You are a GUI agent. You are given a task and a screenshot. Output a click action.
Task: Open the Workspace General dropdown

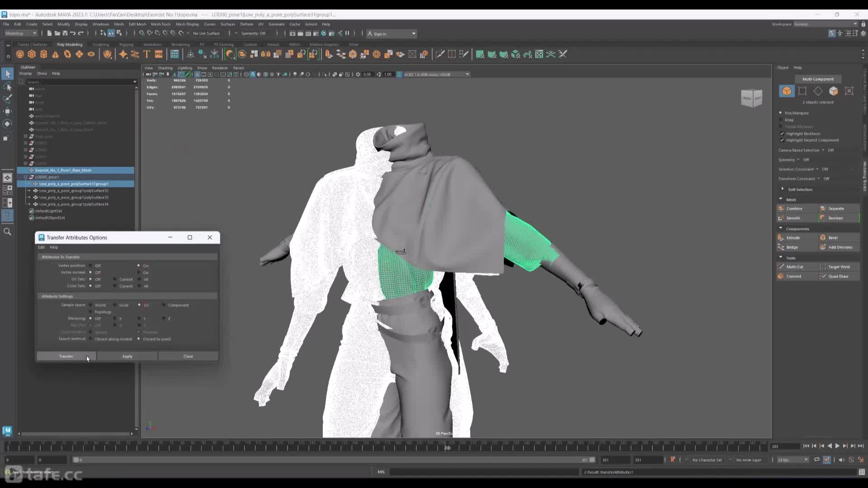point(826,24)
